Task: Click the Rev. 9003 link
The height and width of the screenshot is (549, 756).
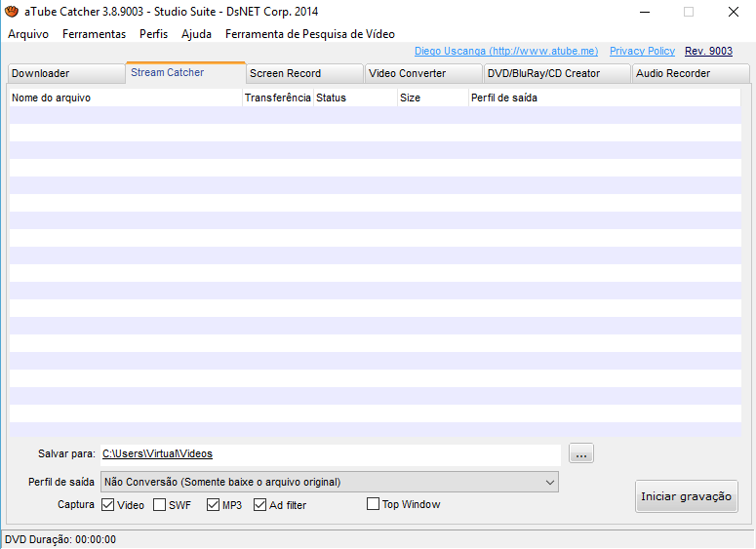Action: coord(708,51)
